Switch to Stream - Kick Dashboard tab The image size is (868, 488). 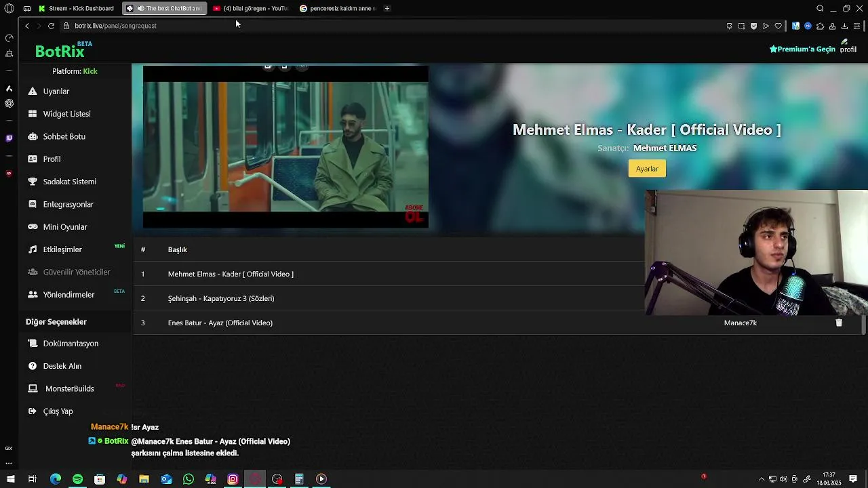[x=77, y=8]
